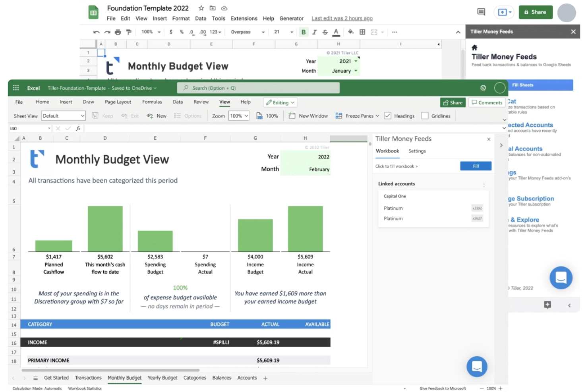Viewport: 588px width, 392px height.
Task: Click the Comments button in Excel
Action: click(x=487, y=102)
